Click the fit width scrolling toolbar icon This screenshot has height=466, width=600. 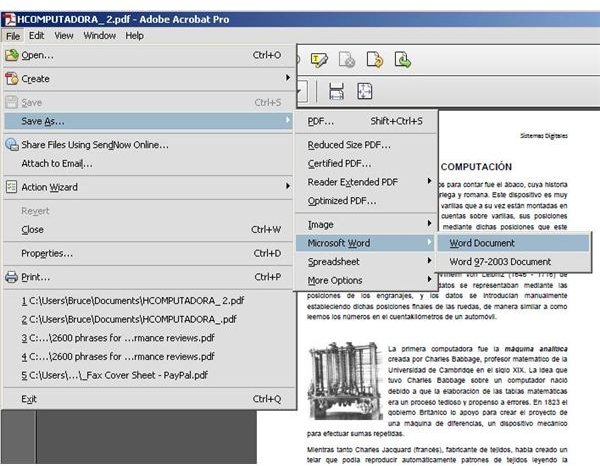(x=336, y=91)
